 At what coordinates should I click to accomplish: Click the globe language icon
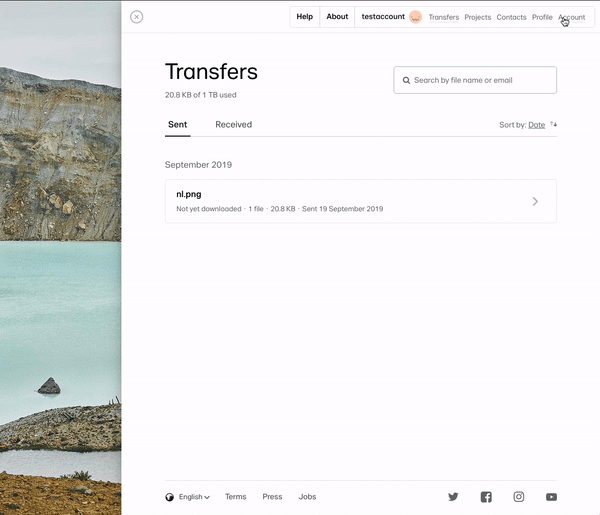pyautogui.click(x=170, y=497)
